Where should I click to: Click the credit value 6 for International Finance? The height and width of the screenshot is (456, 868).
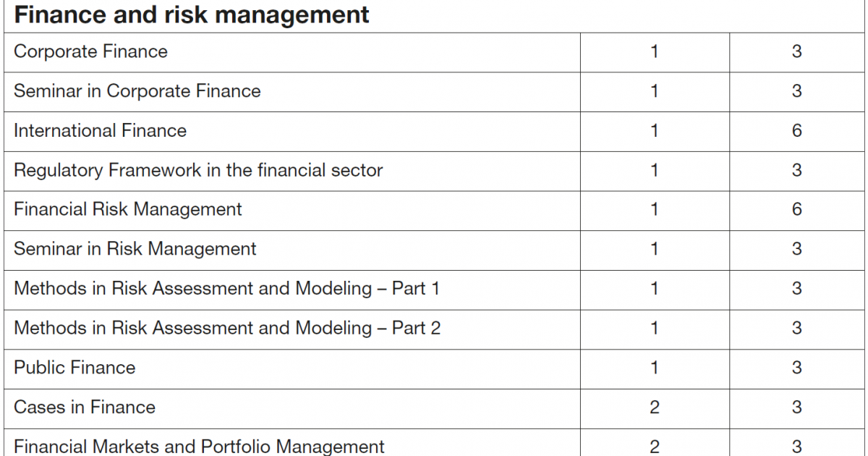(796, 131)
